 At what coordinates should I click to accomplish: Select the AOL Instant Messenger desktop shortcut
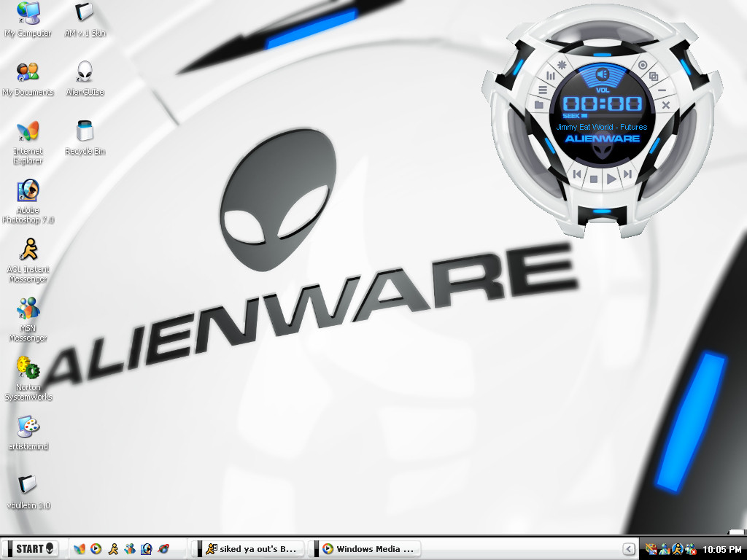point(28,261)
